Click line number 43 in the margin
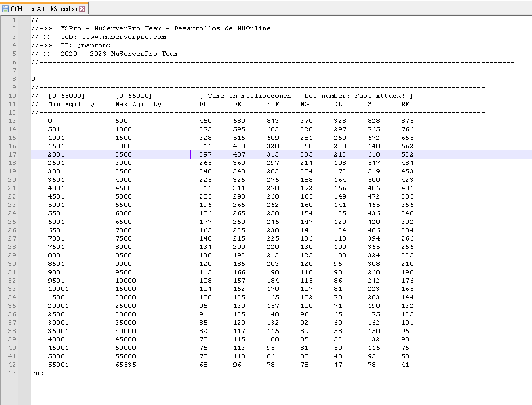This screenshot has width=532, height=405. (12, 373)
